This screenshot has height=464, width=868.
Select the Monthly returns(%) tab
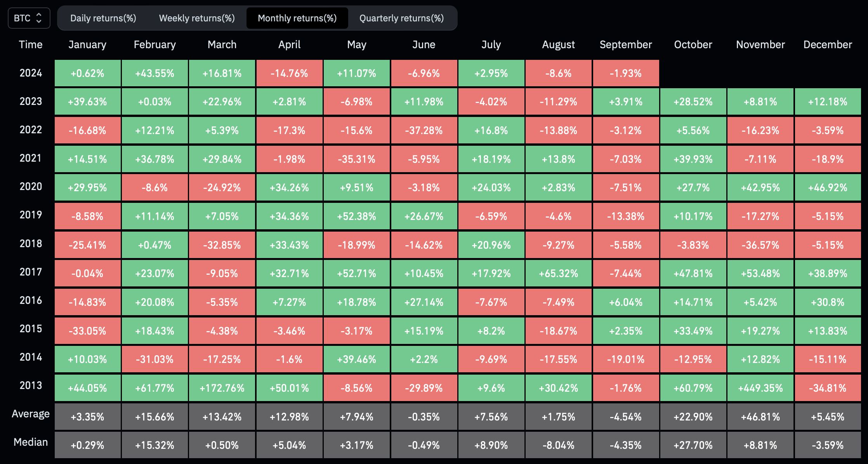point(297,18)
